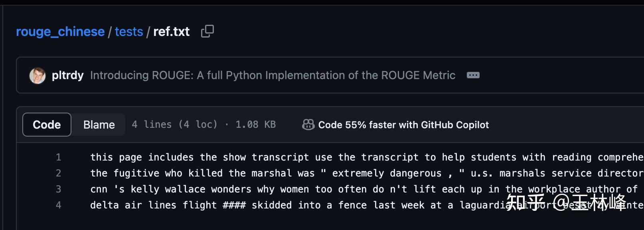Click the line starting 'delta air lines flight'
The width and height of the screenshot is (644, 230).
(279, 205)
